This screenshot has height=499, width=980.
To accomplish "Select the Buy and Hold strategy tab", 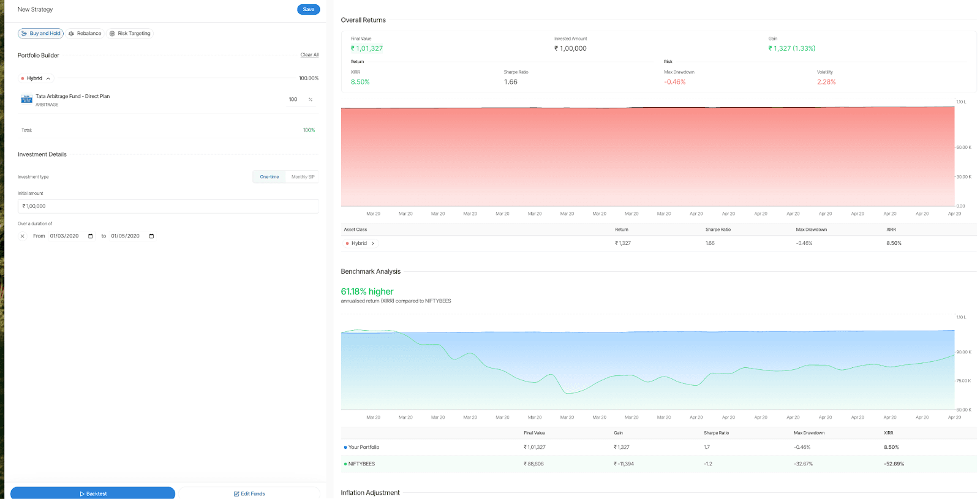I will click(x=40, y=34).
